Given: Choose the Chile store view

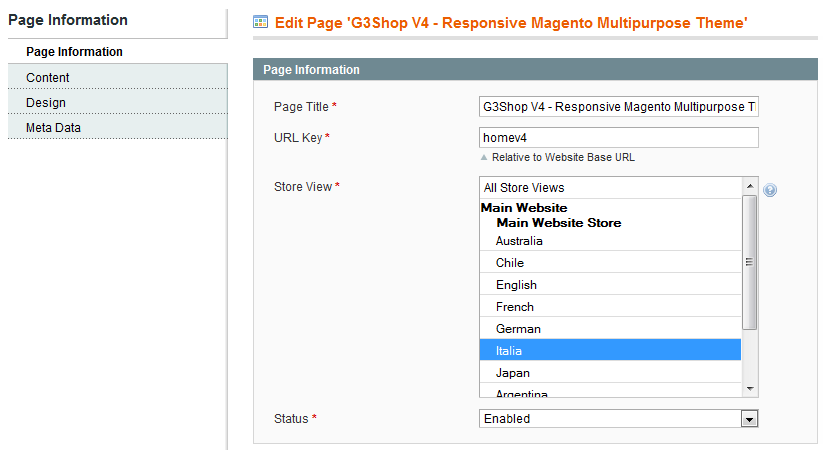Looking at the screenshot, I should pyautogui.click(x=610, y=263).
